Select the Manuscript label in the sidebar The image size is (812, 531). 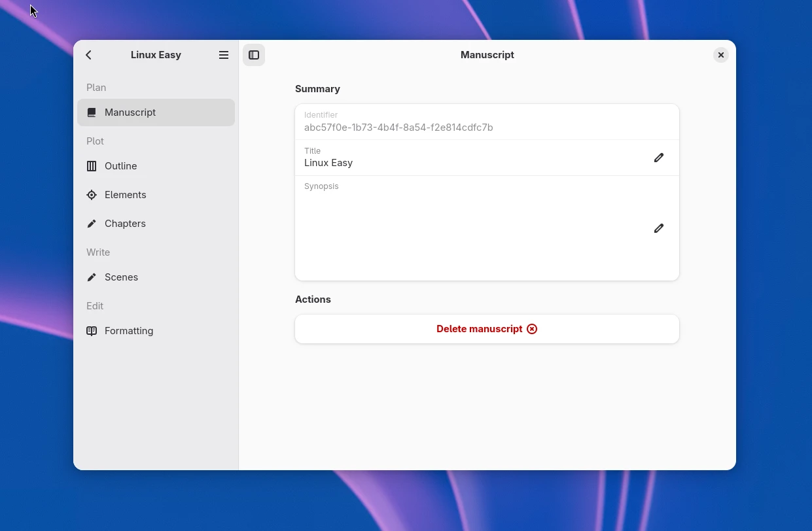tap(130, 112)
